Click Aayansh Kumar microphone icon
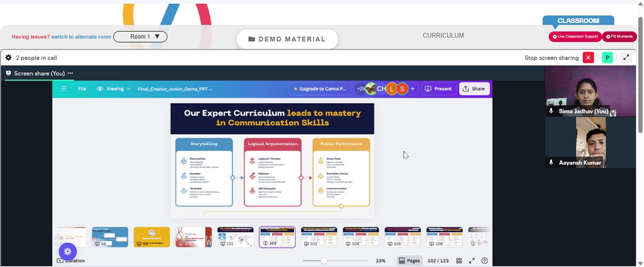 click(x=552, y=163)
